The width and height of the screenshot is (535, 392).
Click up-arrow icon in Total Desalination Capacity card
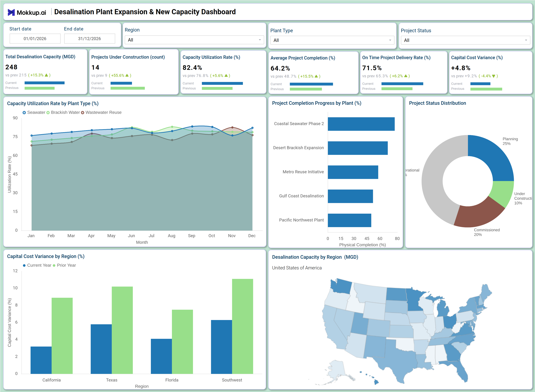click(46, 75)
